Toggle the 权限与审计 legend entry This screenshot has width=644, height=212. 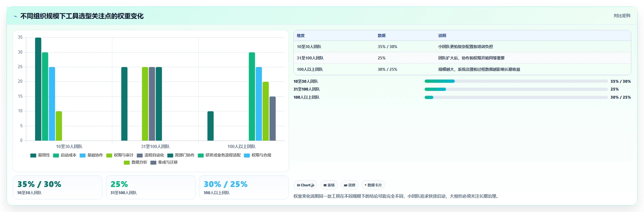(x=120, y=155)
